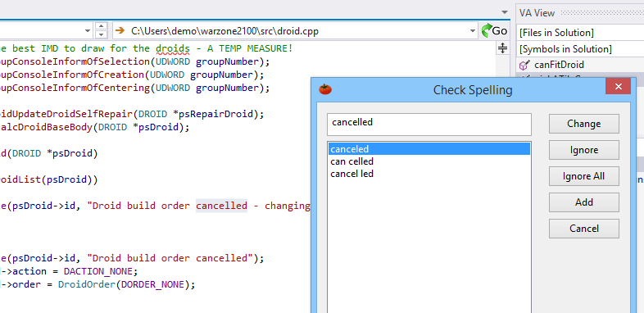Image resolution: width=644 pixels, height=313 pixels.
Task: Click highlighted word 'cancelled' in code
Action: click(221, 206)
